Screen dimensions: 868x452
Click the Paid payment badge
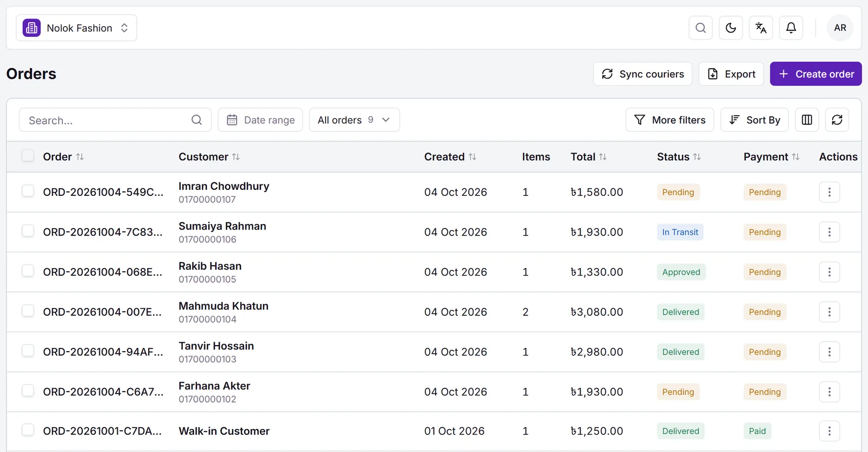click(757, 431)
